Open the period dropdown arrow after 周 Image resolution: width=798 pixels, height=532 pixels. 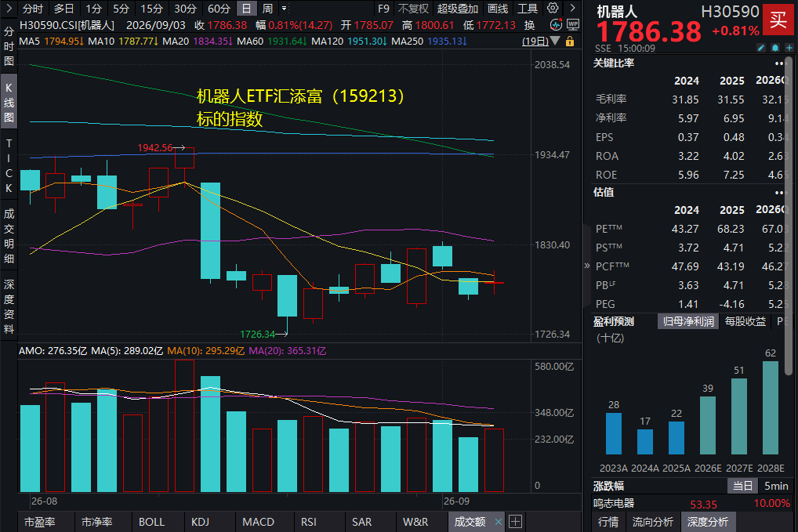pos(285,8)
